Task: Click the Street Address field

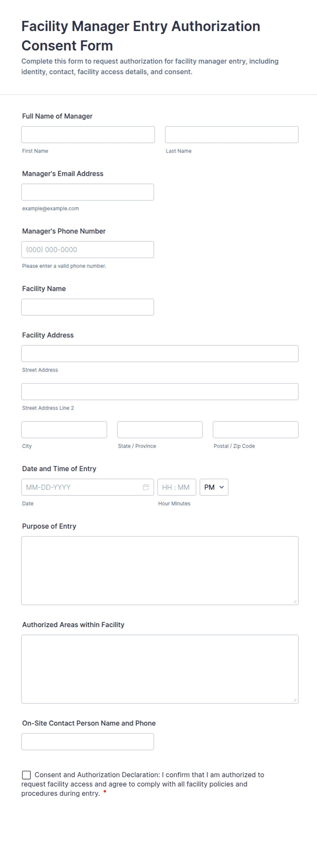Action: click(160, 354)
